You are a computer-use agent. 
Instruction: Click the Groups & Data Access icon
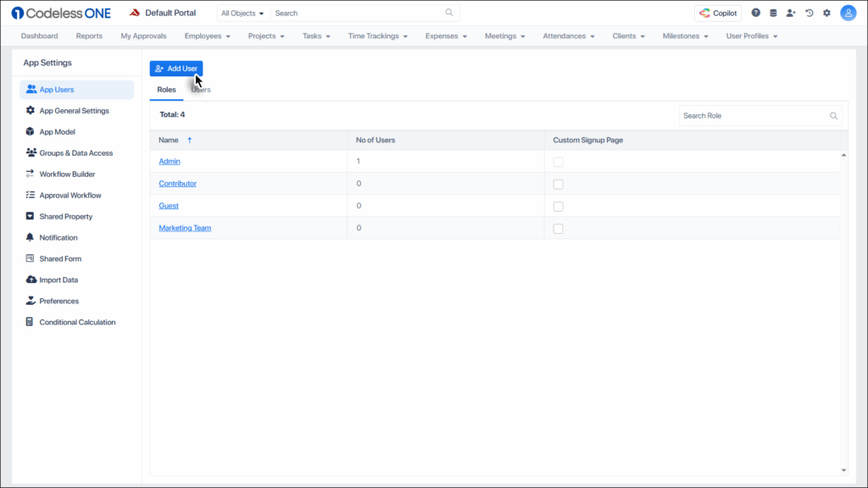31,152
